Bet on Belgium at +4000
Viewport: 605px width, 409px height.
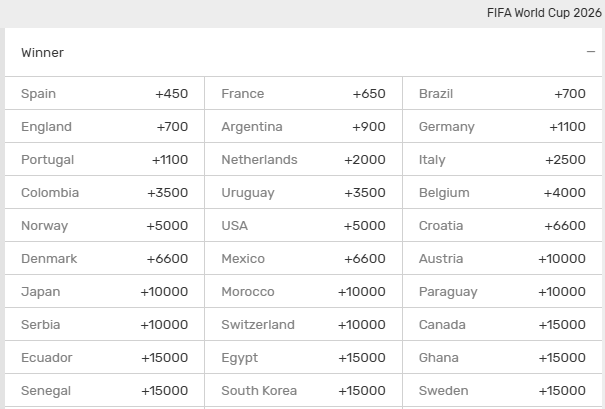pos(502,193)
